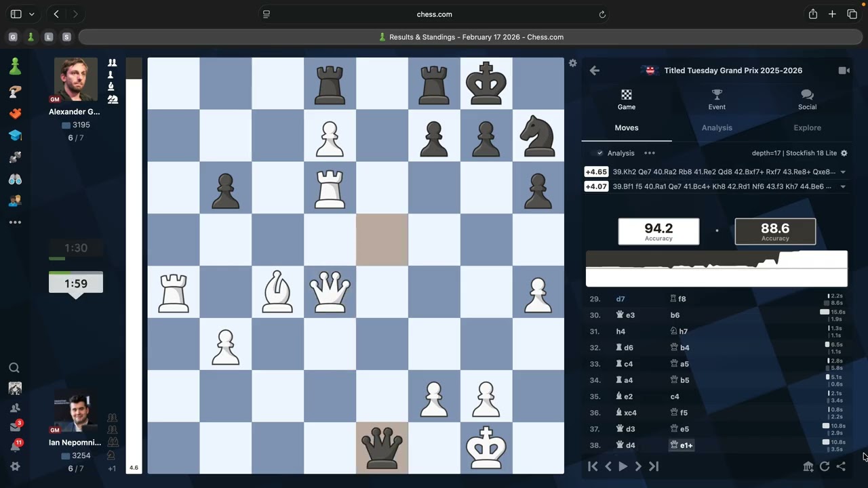Select the Explore tab
868x488 pixels.
(807, 128)
